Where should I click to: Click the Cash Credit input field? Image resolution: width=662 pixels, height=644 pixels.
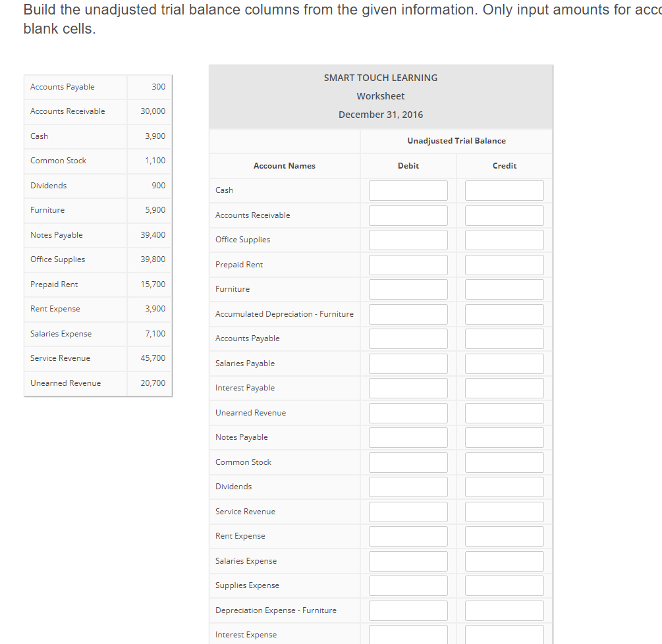(x=504, y=190)
